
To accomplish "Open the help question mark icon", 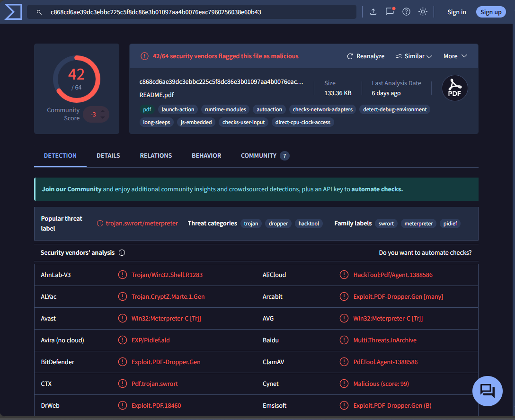I will (x=406, y=12).
